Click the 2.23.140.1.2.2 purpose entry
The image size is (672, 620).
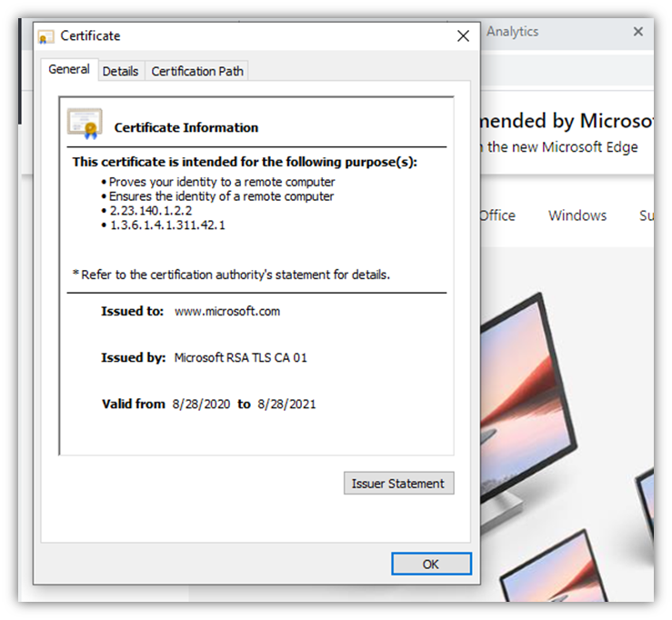click(150, 211)
